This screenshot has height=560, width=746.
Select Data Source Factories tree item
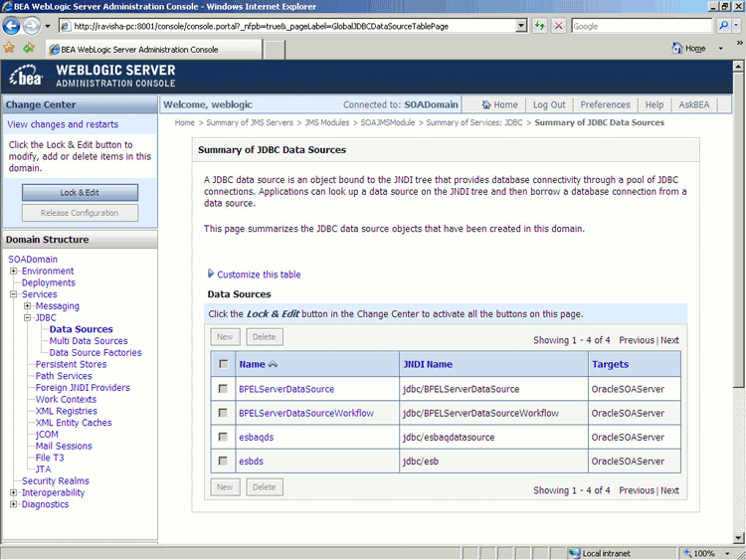pos(95,352)
